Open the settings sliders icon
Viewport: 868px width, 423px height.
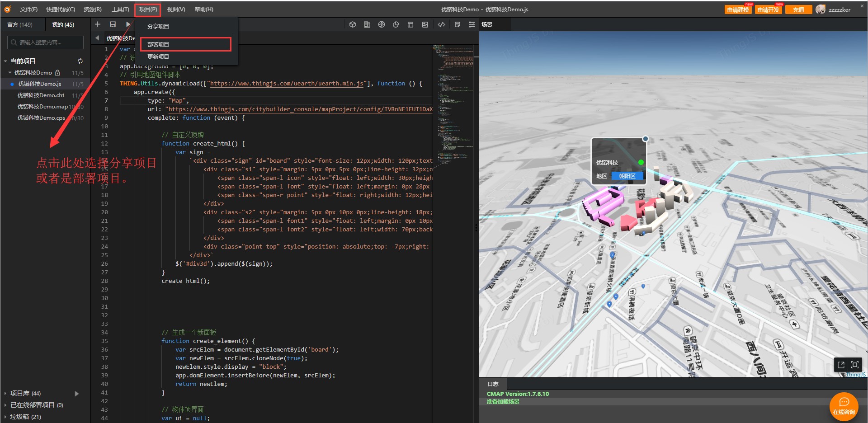(x=472, y=24)
